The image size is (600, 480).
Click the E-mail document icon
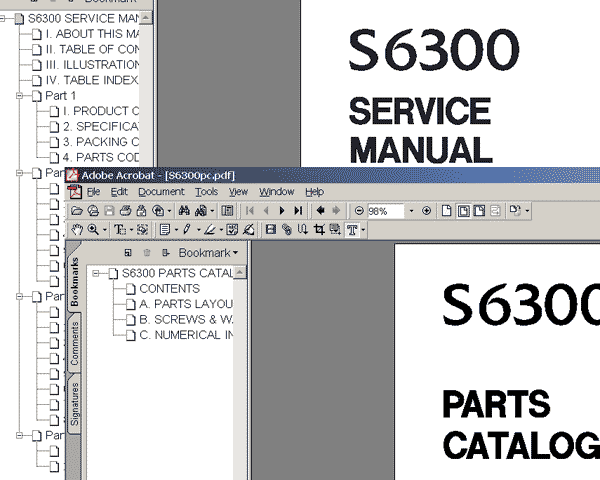(x=142, y=211)
